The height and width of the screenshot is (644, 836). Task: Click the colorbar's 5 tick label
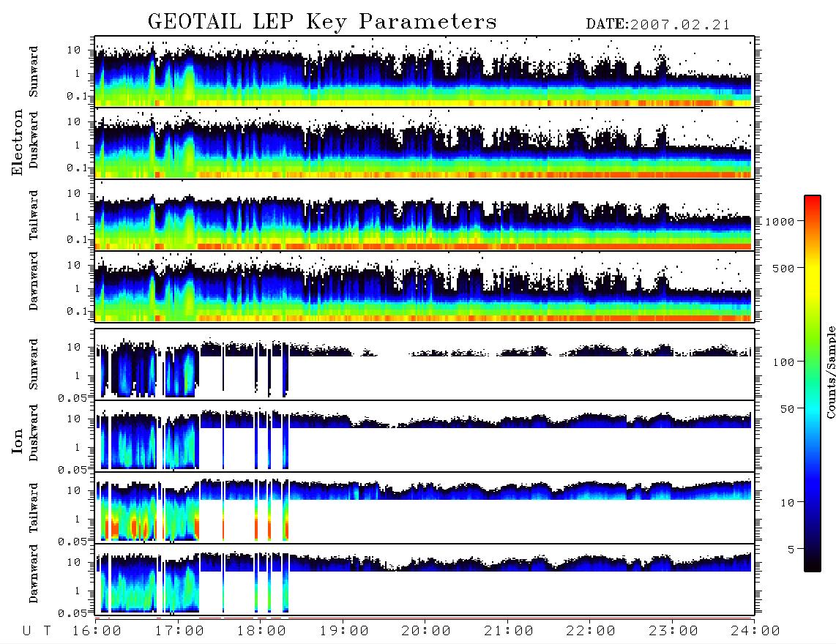(x=791, y=550)
